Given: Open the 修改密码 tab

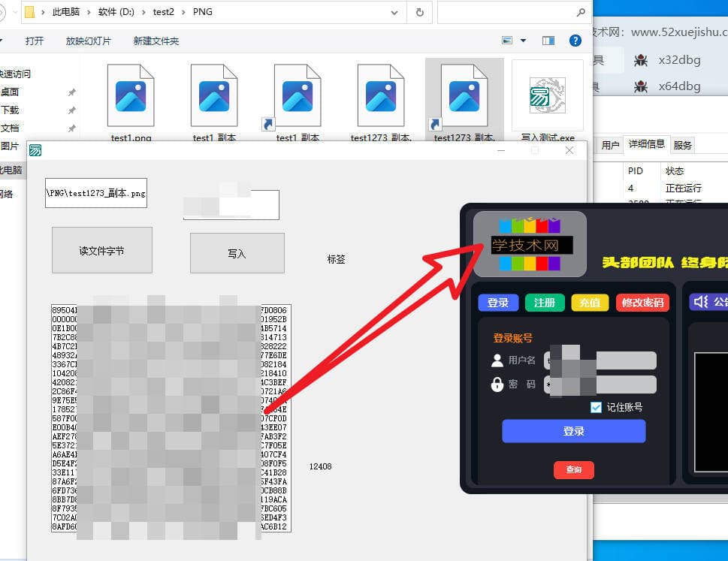Looking at the screenshot, I should (x=642, y=303).
